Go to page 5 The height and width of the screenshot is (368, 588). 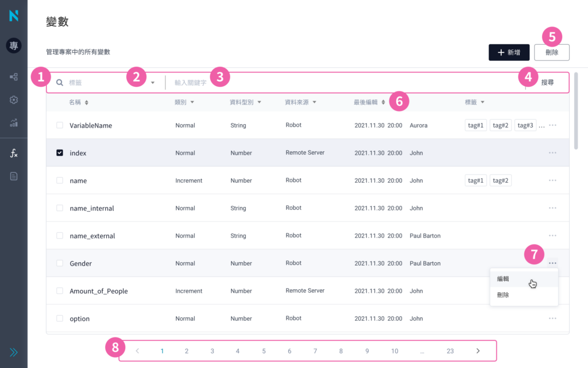click(264, 351)
